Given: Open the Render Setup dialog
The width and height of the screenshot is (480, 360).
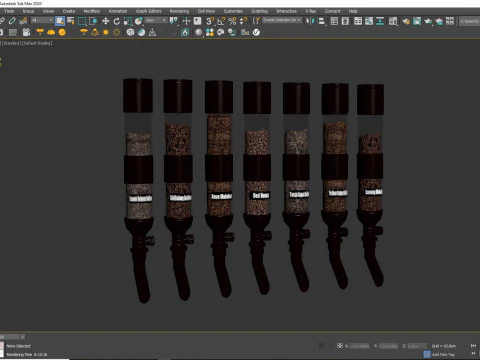Looking at the screenshot, I should point(406,21).
